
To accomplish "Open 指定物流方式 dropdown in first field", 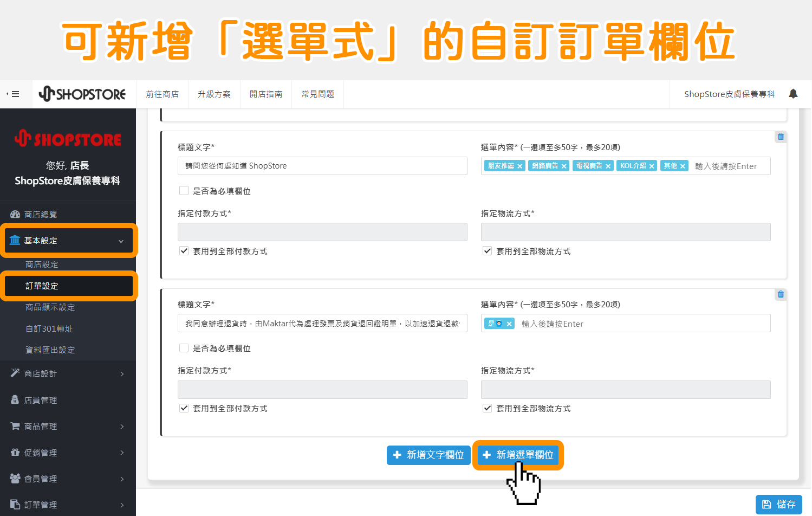I will pos(626,232).
